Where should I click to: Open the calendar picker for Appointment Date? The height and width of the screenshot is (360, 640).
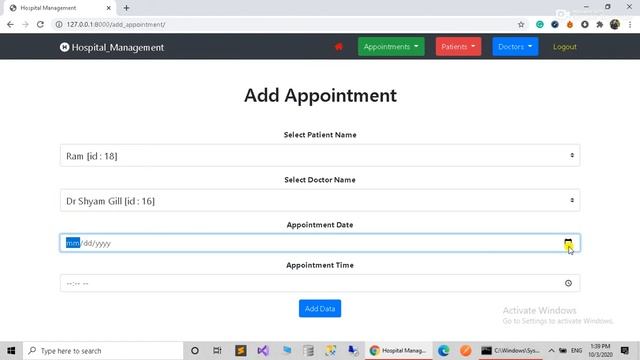pos(568,243)
